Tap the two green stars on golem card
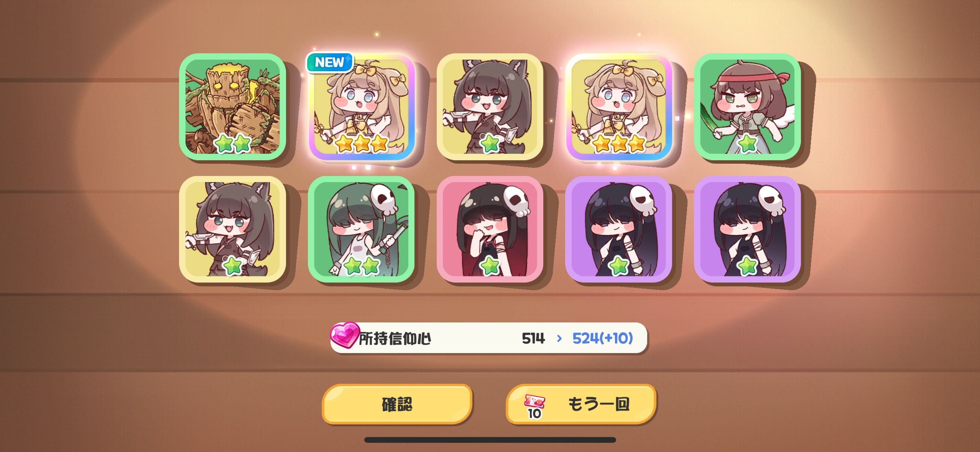980x452 pixels. click(x=233, y=143)
